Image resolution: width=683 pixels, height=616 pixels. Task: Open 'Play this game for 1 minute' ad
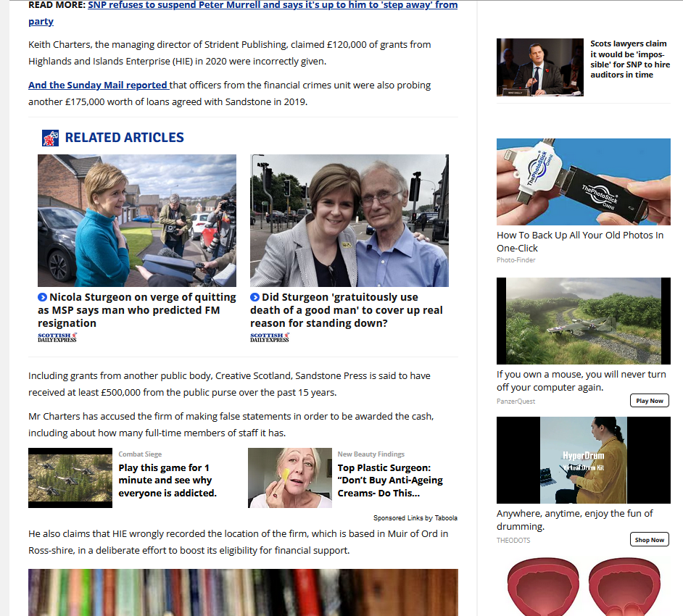pyautogui.click(x=167, y=480)
